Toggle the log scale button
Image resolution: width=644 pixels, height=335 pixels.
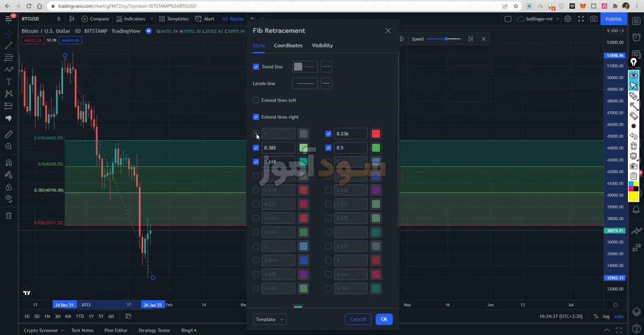(606, 316)
